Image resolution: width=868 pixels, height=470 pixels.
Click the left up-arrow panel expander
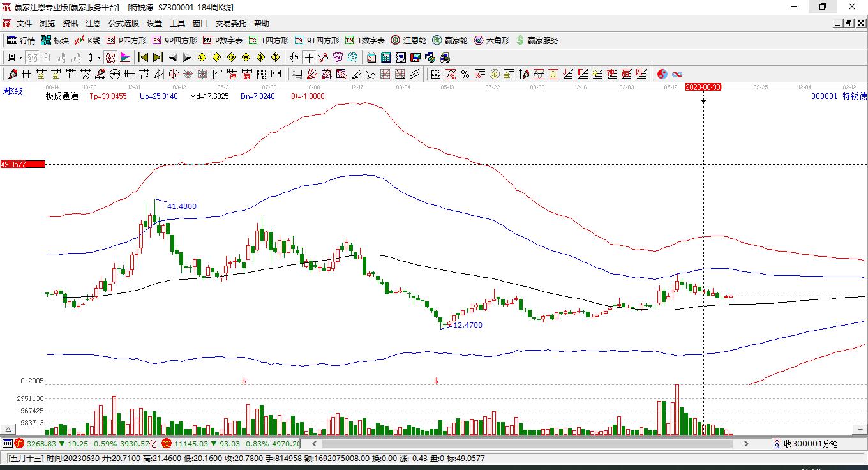tap(8, 430)
